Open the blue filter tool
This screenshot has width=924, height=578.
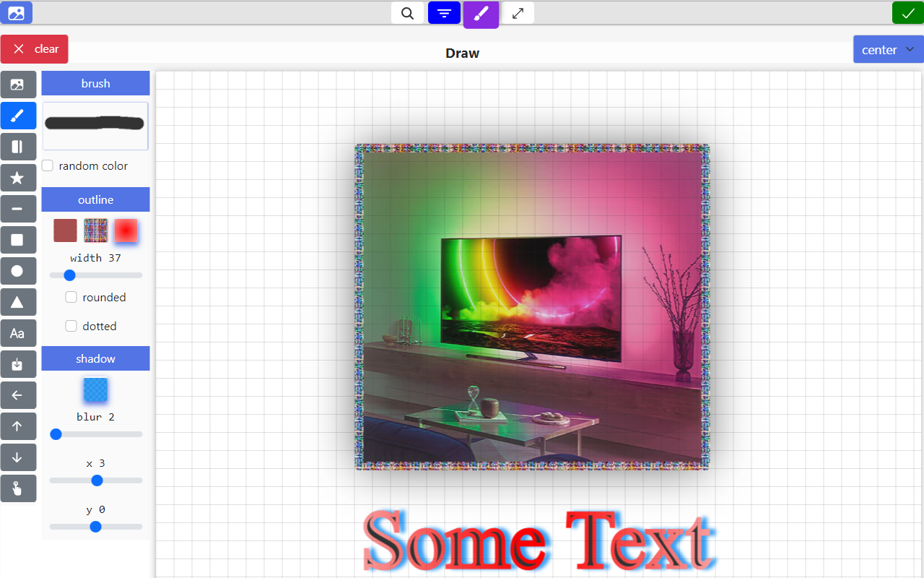pyautogui.click(x=444, y=13)
